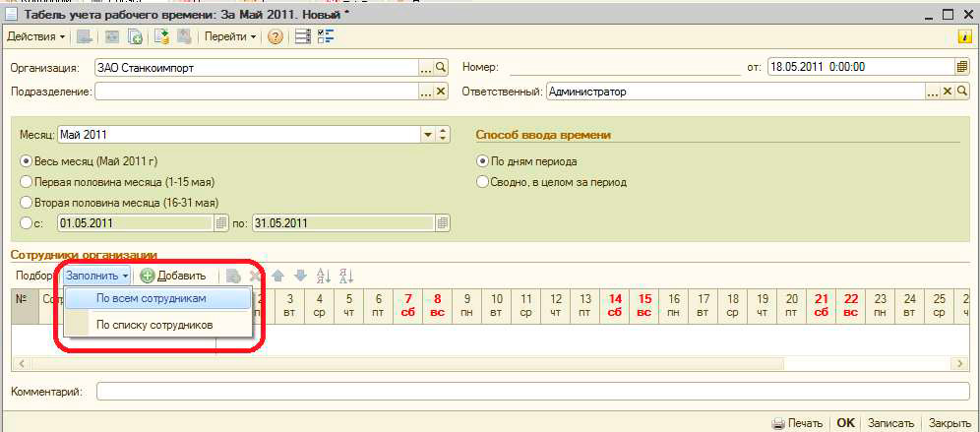Click the 10 вт column header

coord(497,306)
